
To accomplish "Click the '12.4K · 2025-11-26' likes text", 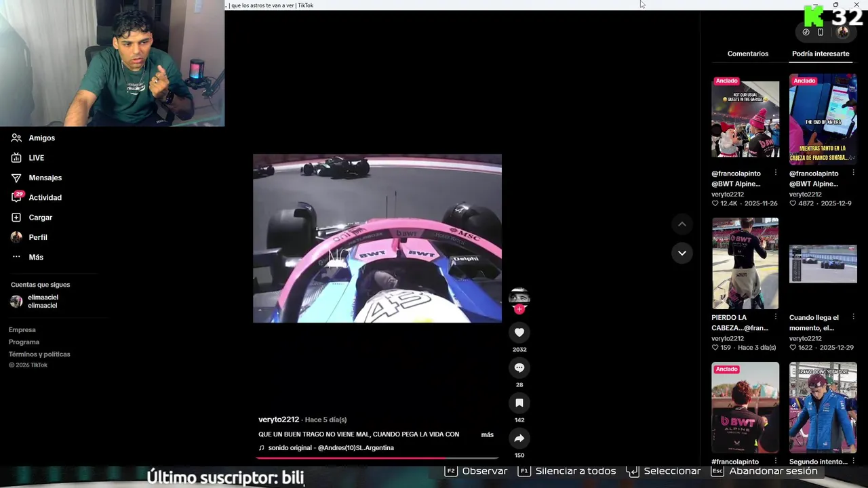I will [745, 203].
